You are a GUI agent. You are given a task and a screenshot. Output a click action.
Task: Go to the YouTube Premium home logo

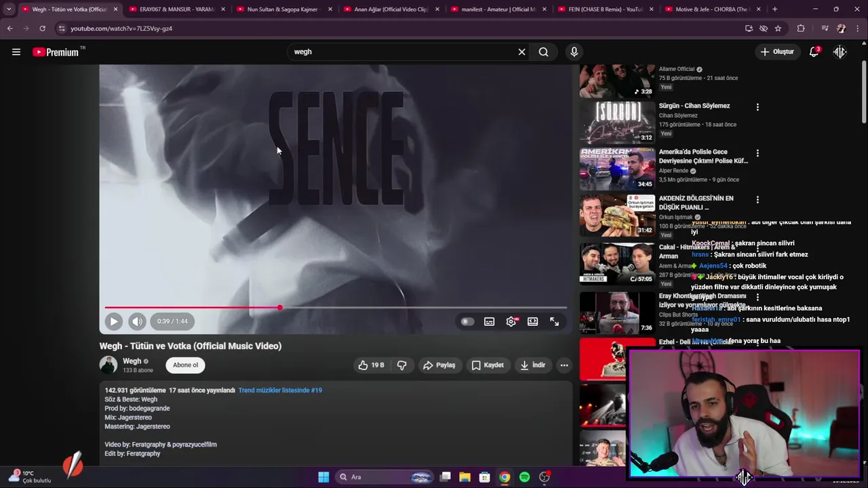(x=57, y=52)
